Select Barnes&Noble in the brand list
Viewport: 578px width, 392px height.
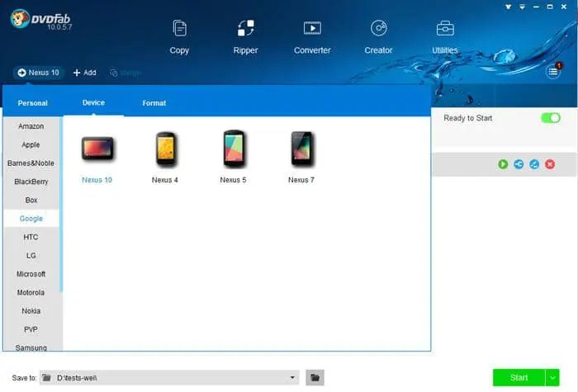coord(31,163)
